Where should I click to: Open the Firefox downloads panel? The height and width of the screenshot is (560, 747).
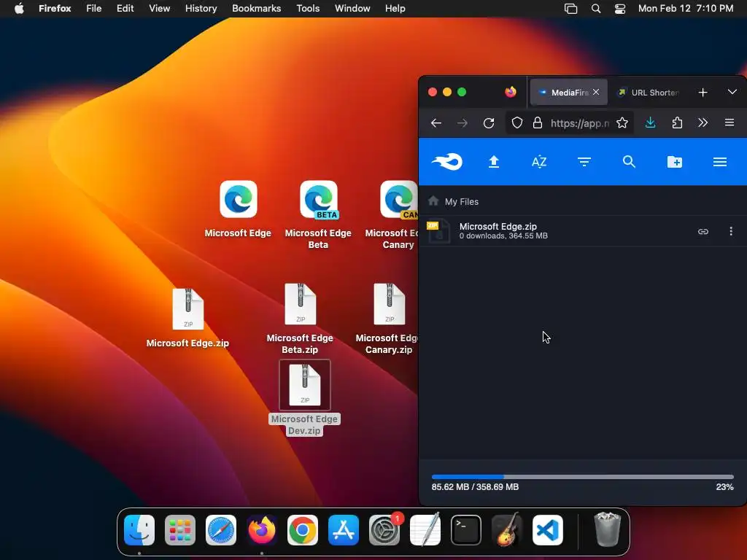(x=650, y=122)
